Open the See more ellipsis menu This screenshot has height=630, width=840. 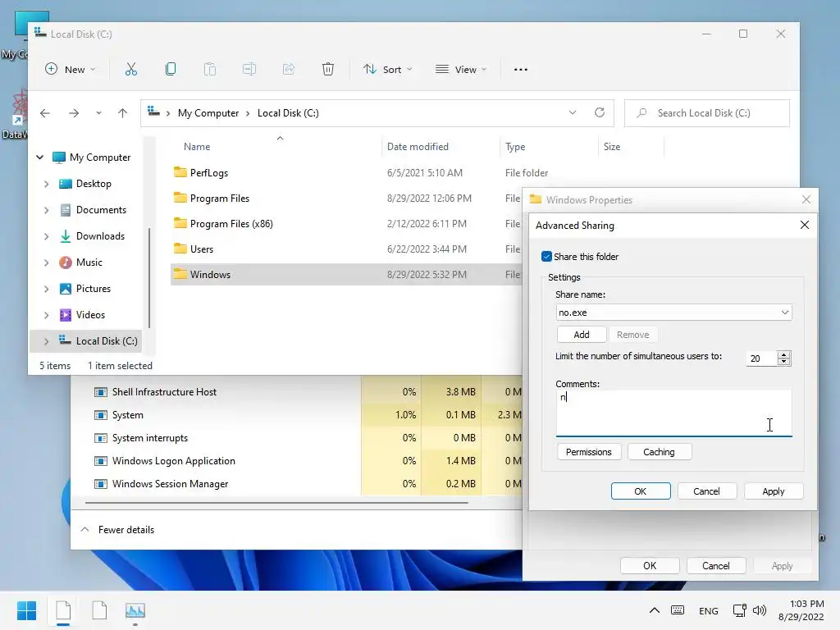click(x=521, y=70)
